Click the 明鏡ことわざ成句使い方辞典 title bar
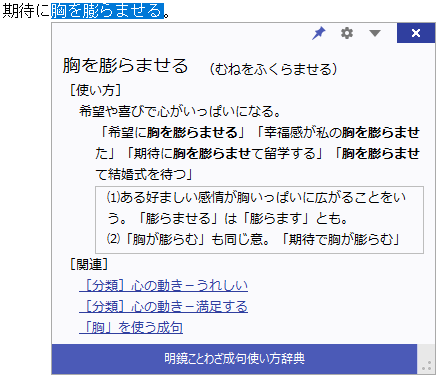439x378 pixels. (234, 359)
